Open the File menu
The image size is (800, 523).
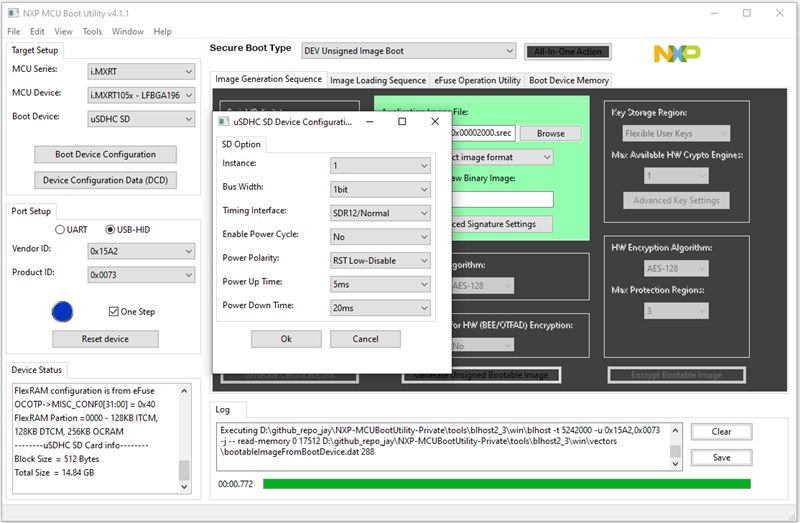(x=14, y=32)
